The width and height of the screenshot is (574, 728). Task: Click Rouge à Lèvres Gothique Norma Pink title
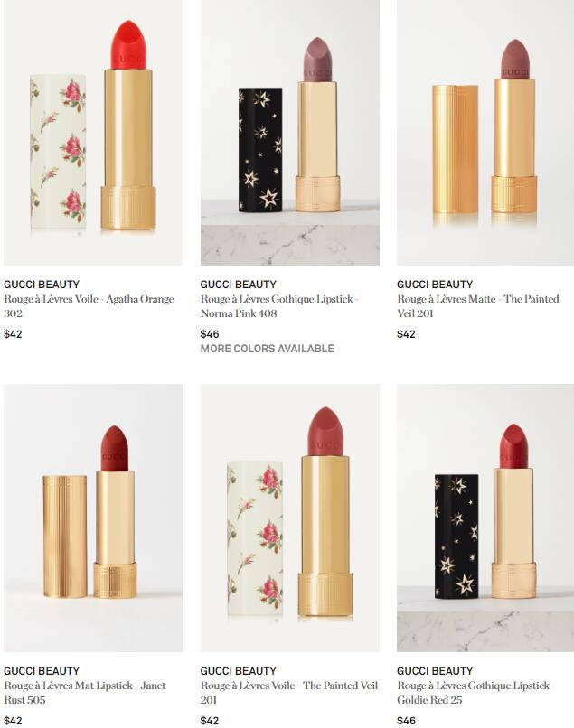point(279,306)
